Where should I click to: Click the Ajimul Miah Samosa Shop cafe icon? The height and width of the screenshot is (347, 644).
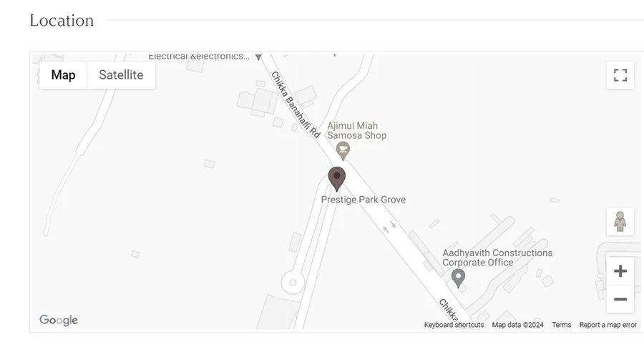point(343,151)
